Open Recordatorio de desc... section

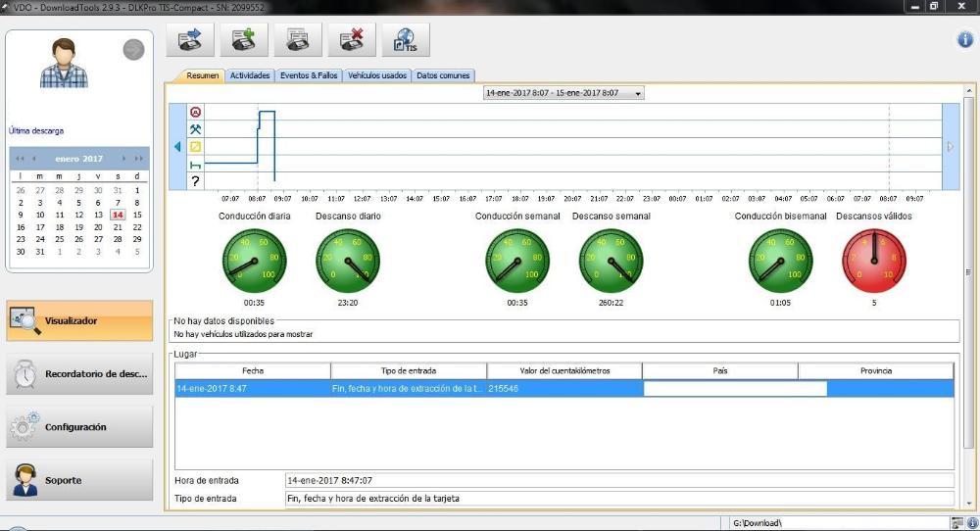tap(79, 373)
